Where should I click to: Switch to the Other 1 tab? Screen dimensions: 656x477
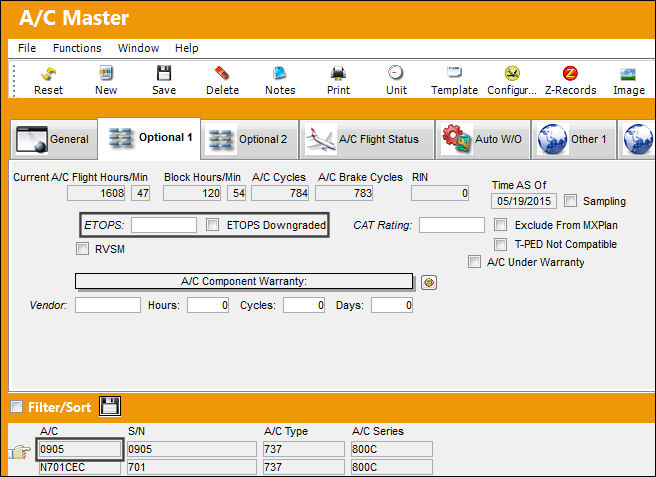574,139
